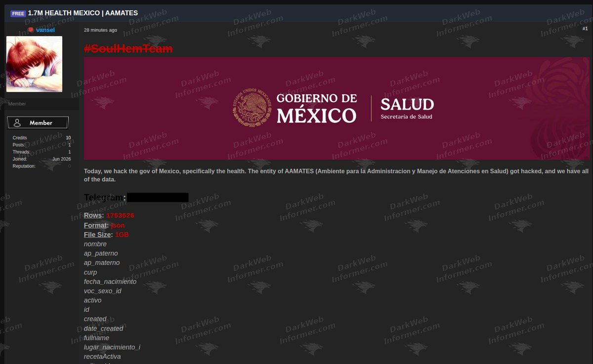Click the Format value json
Image resolution: width=593 pixels, height=364 pixels.
118,225
